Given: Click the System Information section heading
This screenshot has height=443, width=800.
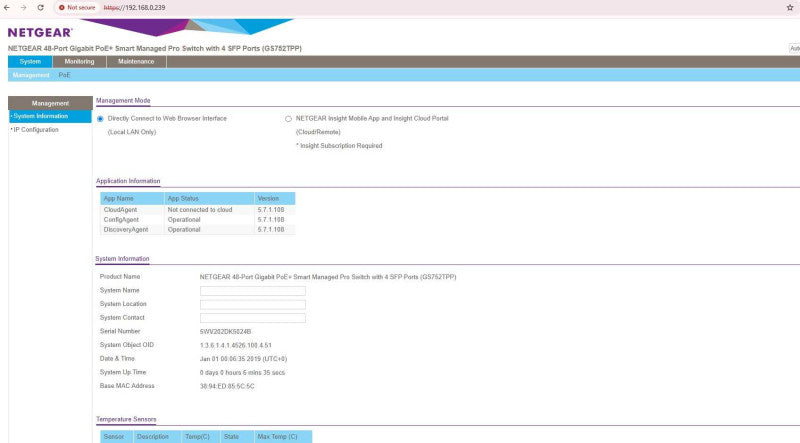Looking at the screenshot, I should (x=122, y=259).
